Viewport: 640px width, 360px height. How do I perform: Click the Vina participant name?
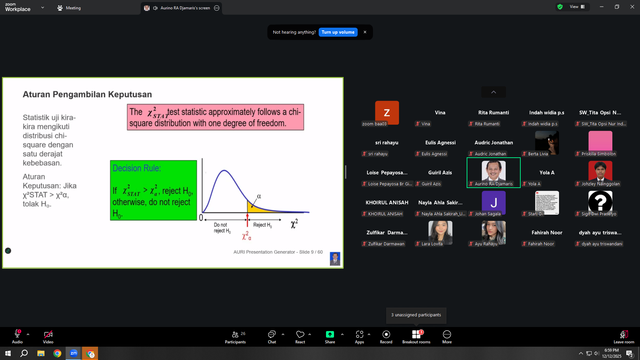[440, 113]
